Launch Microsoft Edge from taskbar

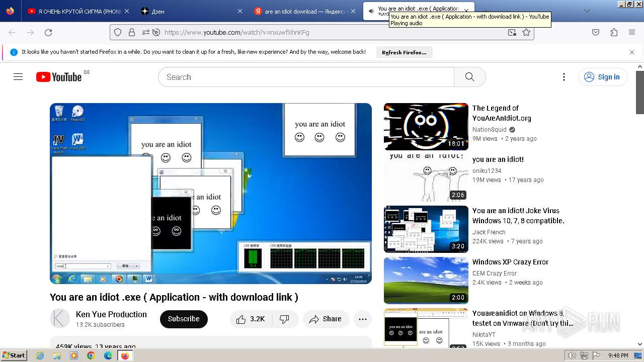[108, 355]
